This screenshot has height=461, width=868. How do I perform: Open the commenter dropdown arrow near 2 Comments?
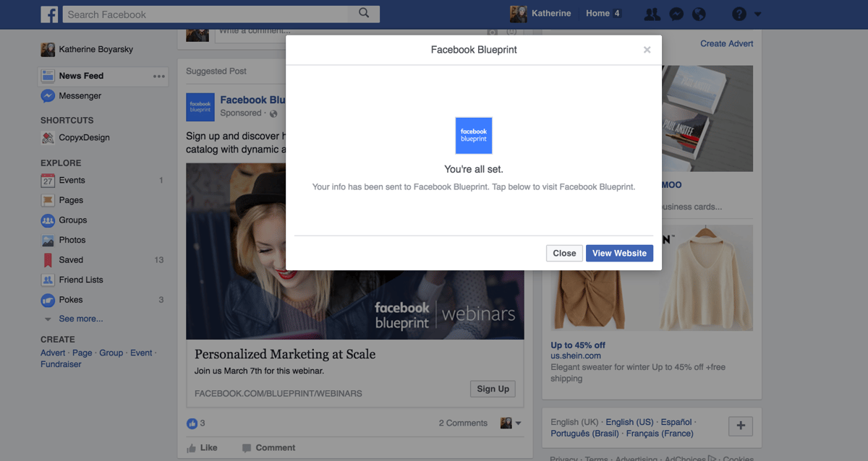click(x=519, y=423)
